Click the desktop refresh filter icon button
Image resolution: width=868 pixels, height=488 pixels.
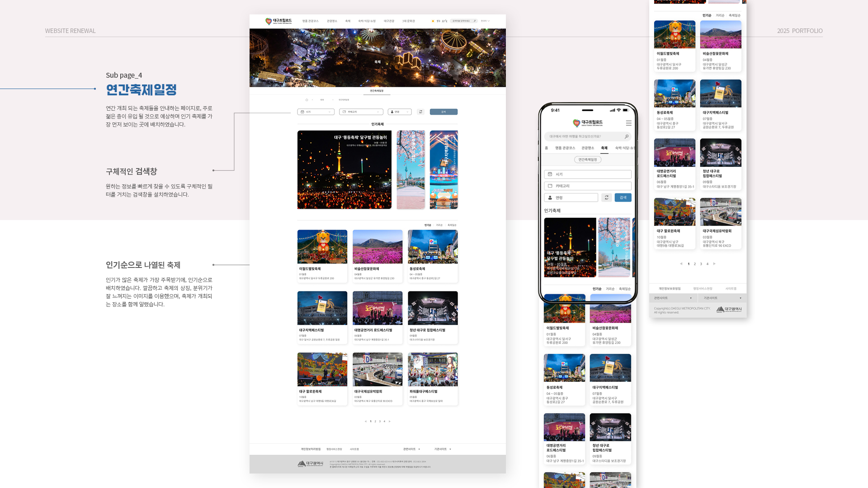420,112
